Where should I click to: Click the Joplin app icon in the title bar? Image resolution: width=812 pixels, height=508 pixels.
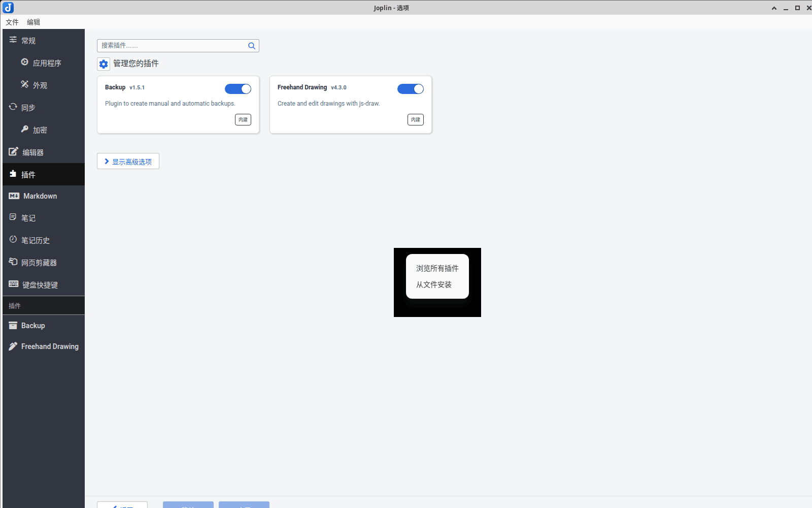coord(8,8)
